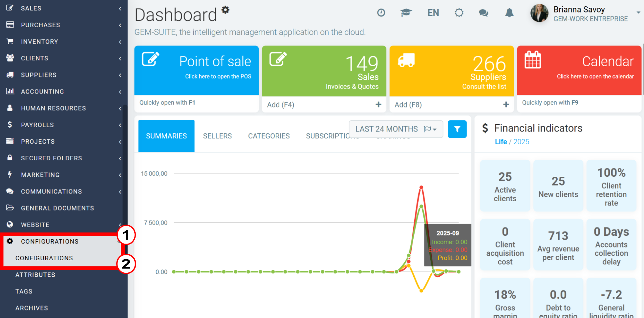
Task: Click the blue funnel filter button
Action: 457,129
